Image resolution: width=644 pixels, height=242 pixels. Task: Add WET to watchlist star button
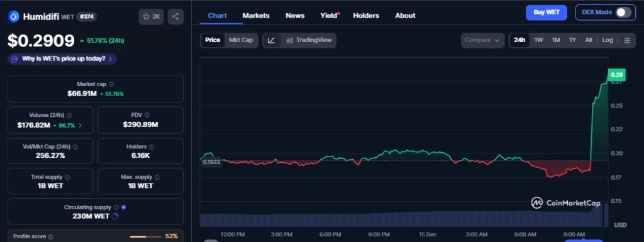tap(151, 16)
